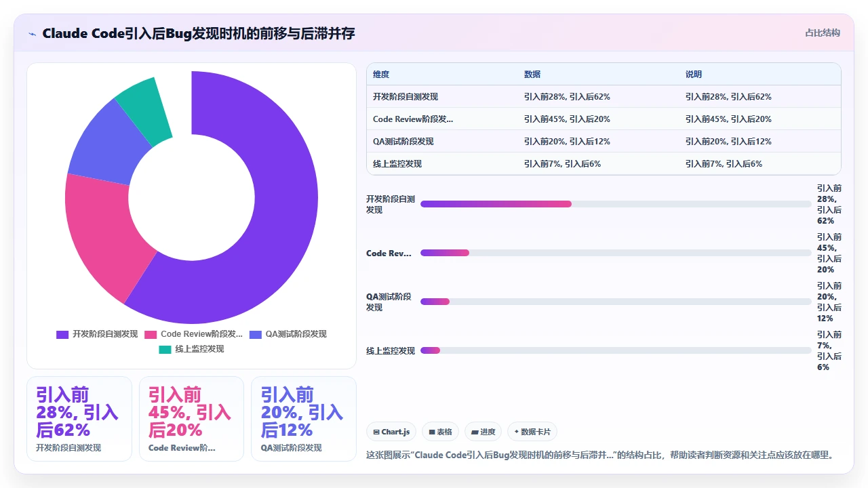This screenshot has height=488, width=868.
Task: Click 引入前45%, 引入后20% in 数据 column
Action: (567, 119)
